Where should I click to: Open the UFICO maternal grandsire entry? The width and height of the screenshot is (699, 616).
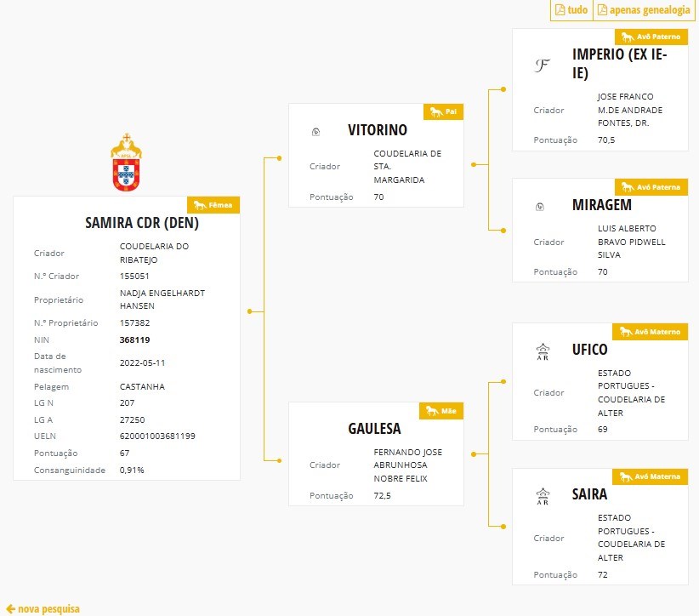tap(589, 349)
